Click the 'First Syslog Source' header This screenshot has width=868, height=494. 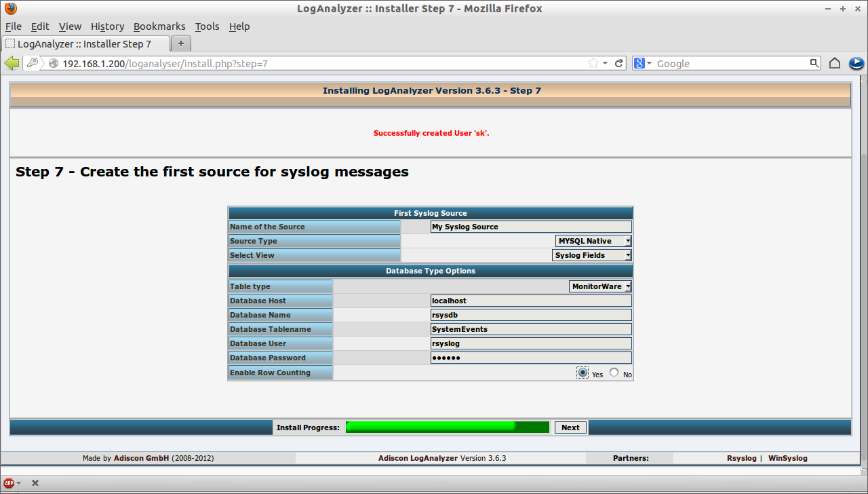coord(431,213)
